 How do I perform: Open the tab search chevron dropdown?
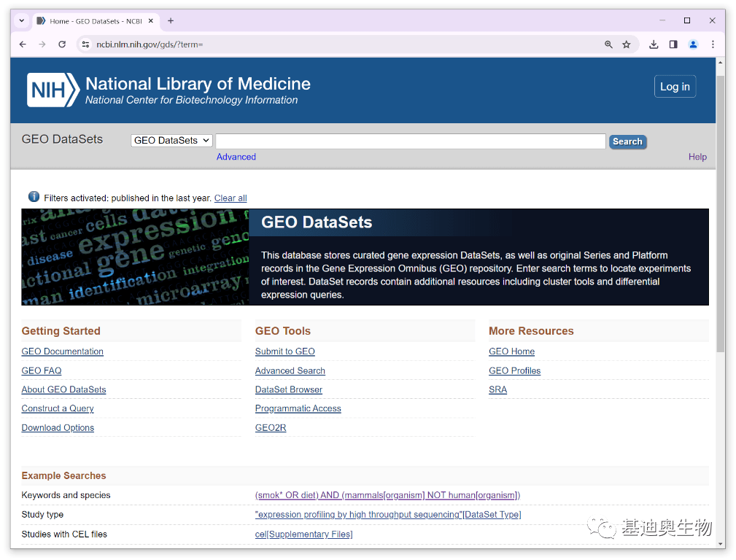pyautogui.click(x=22, y=20)
